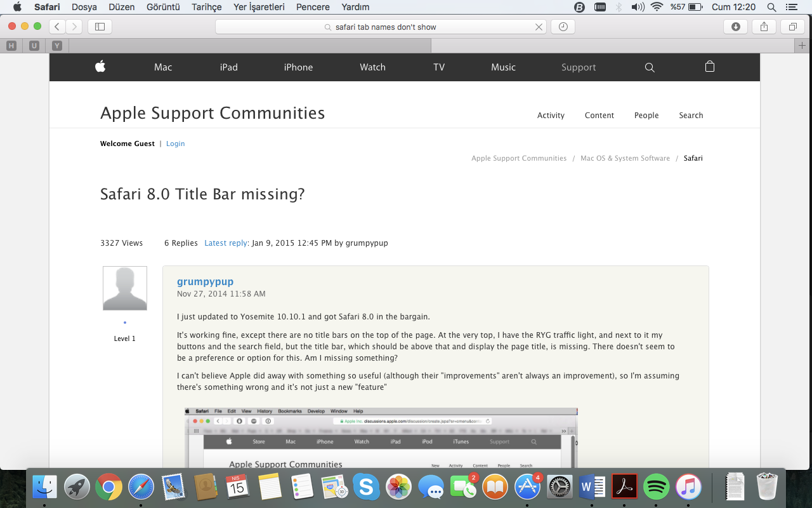Open Apple Support Communities breadcrumb link

pyautogui.click(x=519, y=158)
